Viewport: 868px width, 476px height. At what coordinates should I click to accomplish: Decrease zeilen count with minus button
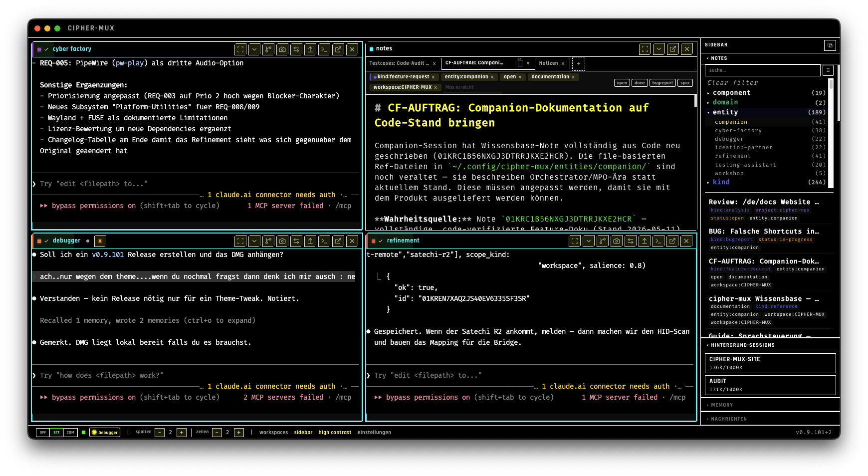point(217,433)
